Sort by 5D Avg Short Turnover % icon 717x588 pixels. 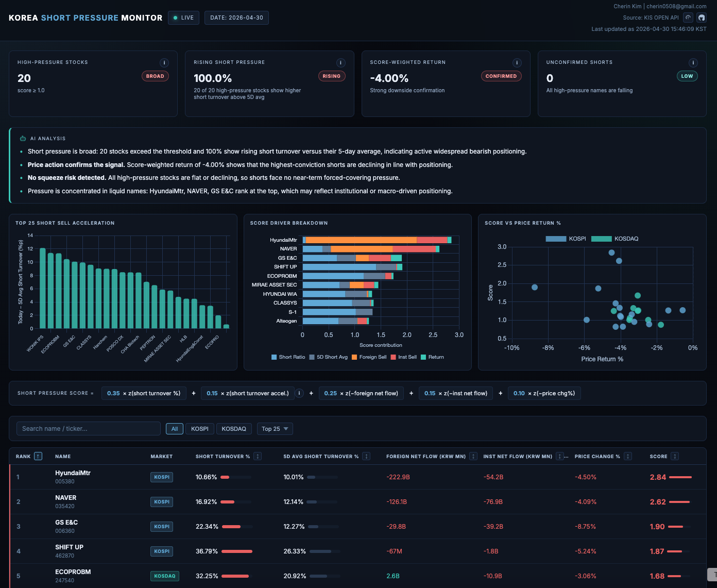[366, 456]
